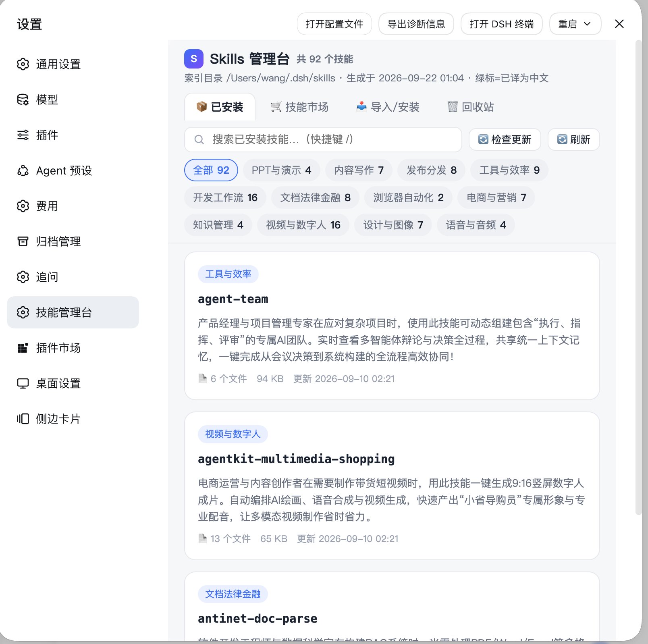Filter by 视频与数字人 16 chip
The width and height of the screenshot is (648, 644).
tap(303, 225)
